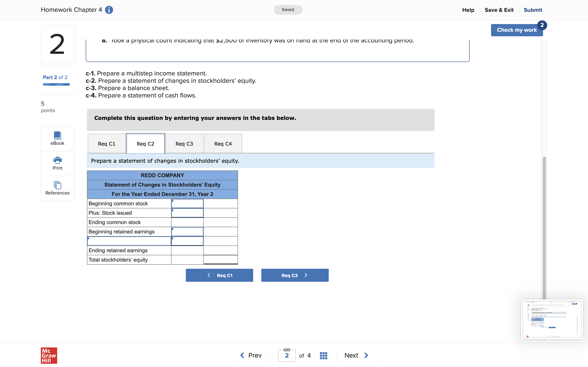
Task: Click the Check my work button
Action: pyautogui.click(x=517, y=30)
